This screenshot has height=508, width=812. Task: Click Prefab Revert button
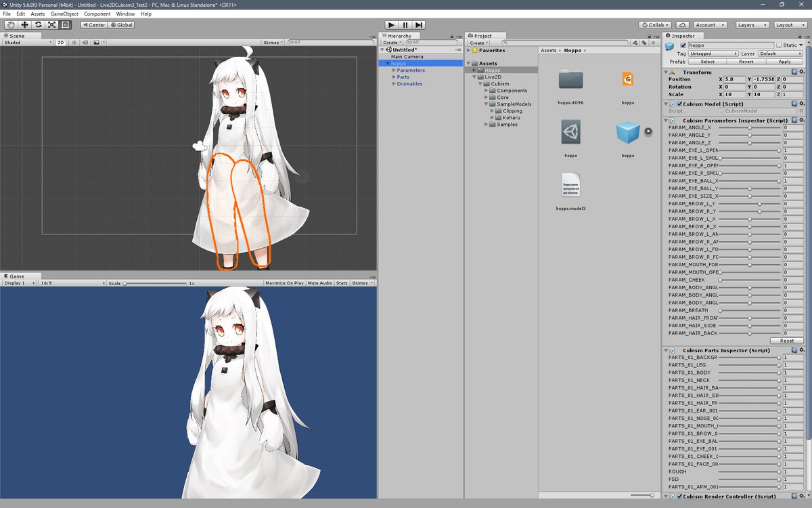(x=746, y=62)
